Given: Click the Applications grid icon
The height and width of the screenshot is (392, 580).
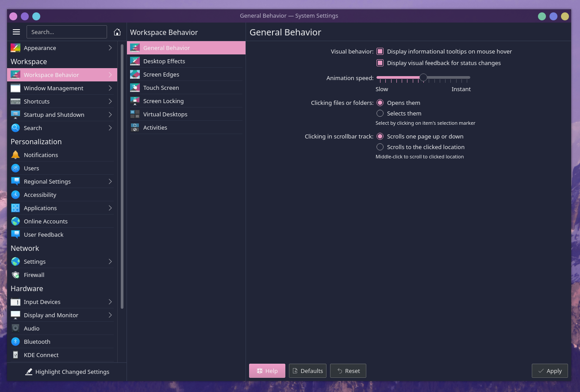Looking at the screenshot, I should pos(15,208).
